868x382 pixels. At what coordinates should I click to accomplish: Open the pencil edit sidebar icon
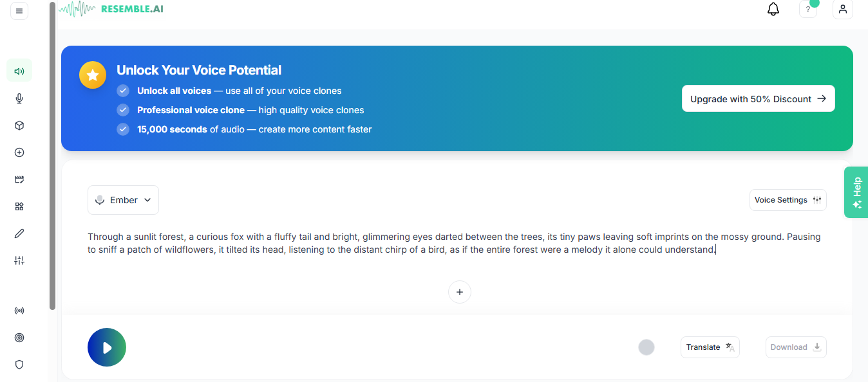(19, 233)
